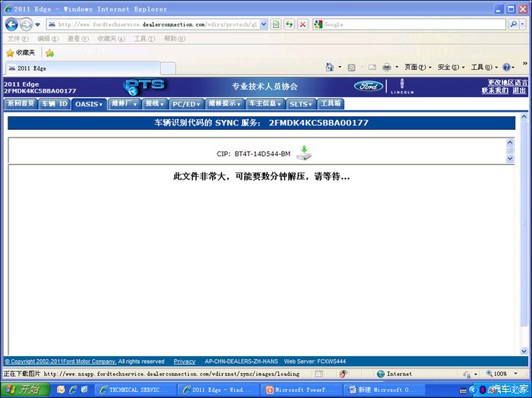Click the home icon in command bar
Image resolution: width=532 pixels, height=398 pixels.
[x=329, y=67]
